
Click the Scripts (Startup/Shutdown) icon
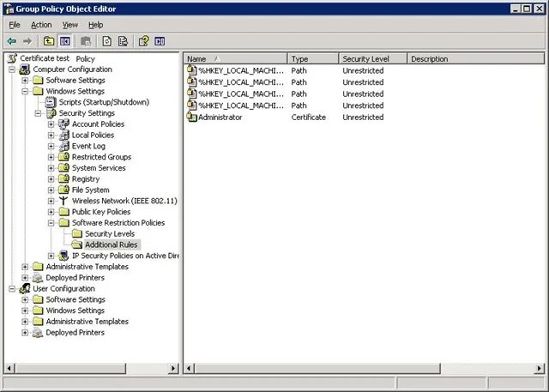coord(51,102)
